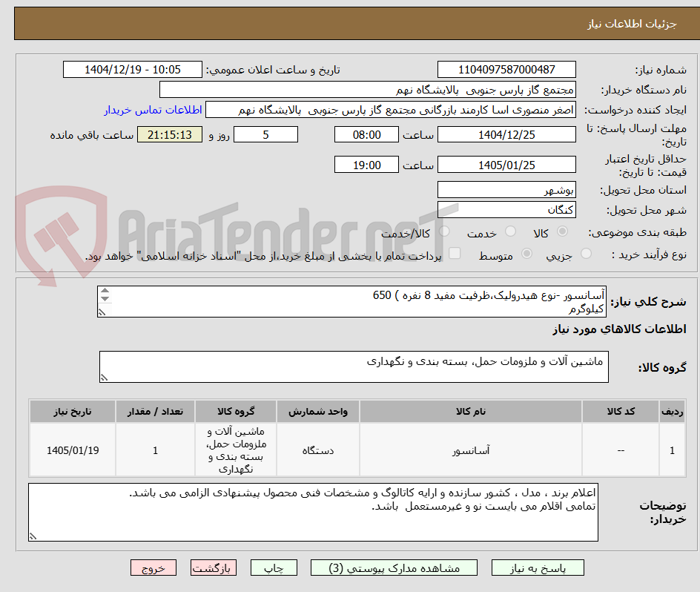Click the گروه کالا text area
The width and height of the screenshot is (700, 592).
pyautogui.click(x=354, y=366)
